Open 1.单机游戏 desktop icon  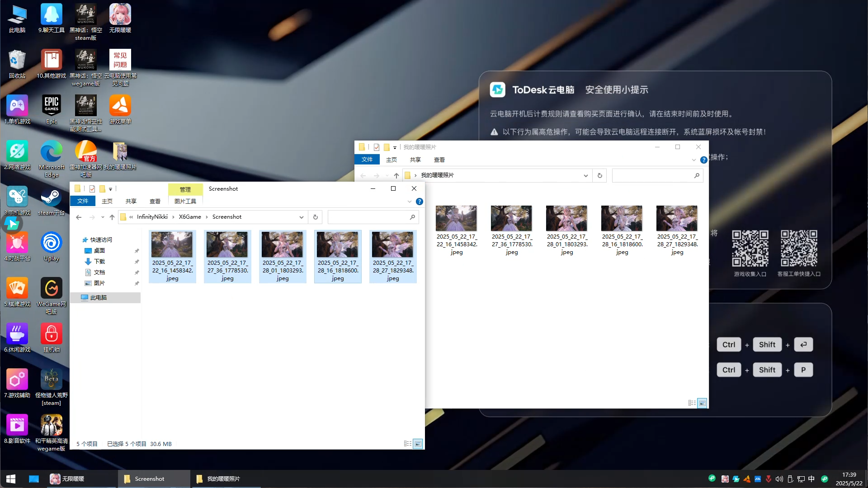pyautogui.click(x=17, y=110)
